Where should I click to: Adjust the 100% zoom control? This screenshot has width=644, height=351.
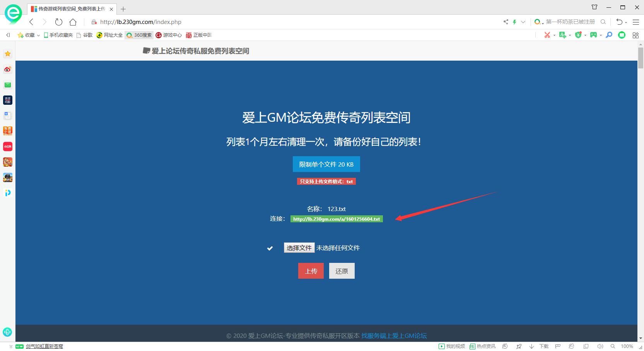[x=627, y=346]
